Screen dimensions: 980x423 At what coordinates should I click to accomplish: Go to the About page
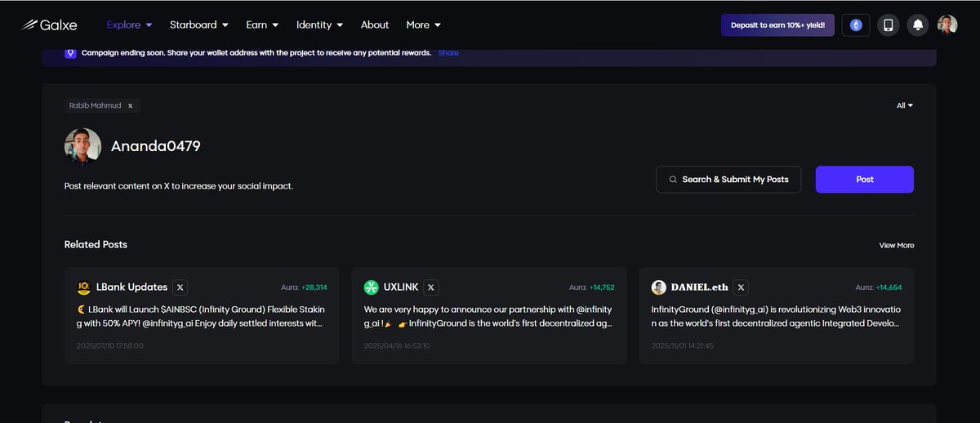pyautogui.click(x=375, y=25)
